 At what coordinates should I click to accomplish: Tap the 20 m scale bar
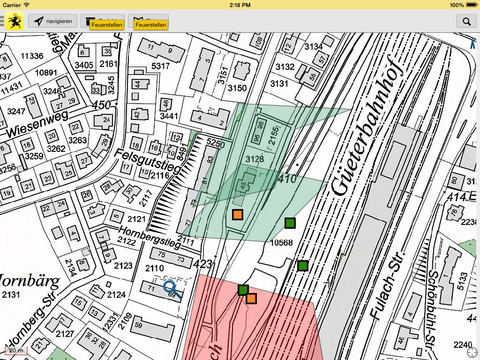click(x=16, y=351)
